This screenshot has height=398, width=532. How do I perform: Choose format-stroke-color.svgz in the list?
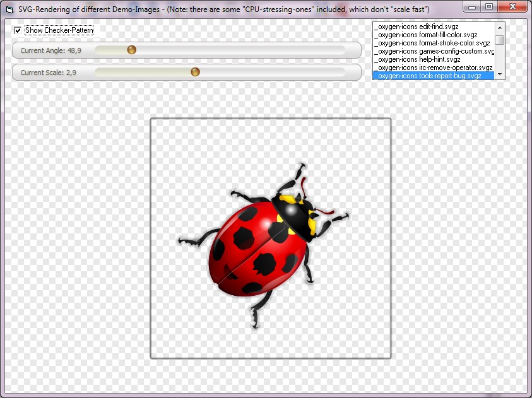(431, 44)
